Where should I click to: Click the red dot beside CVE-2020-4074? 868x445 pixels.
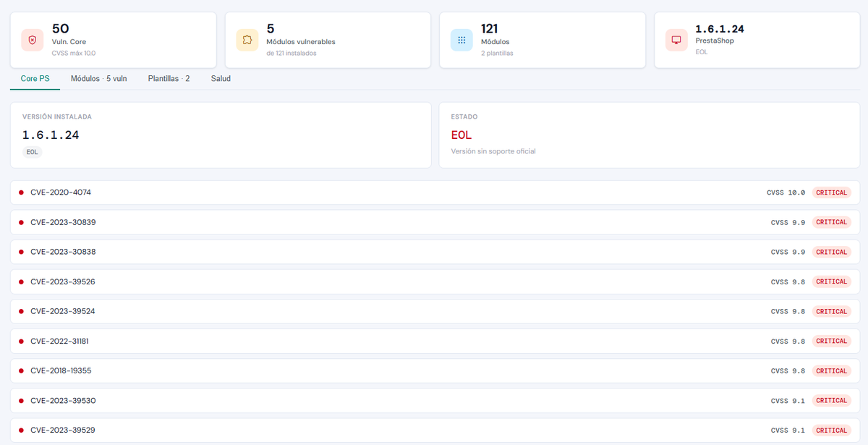click(x=21, y=192)
